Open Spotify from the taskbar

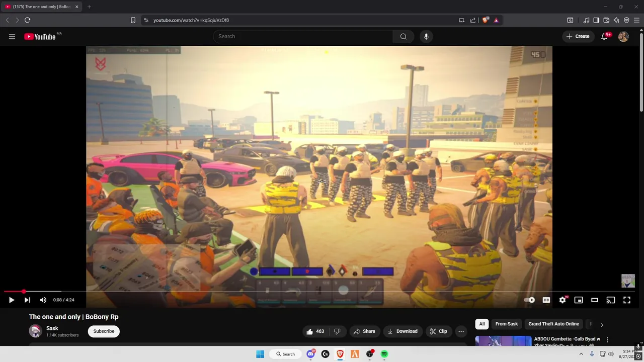(x=384, y=354)
